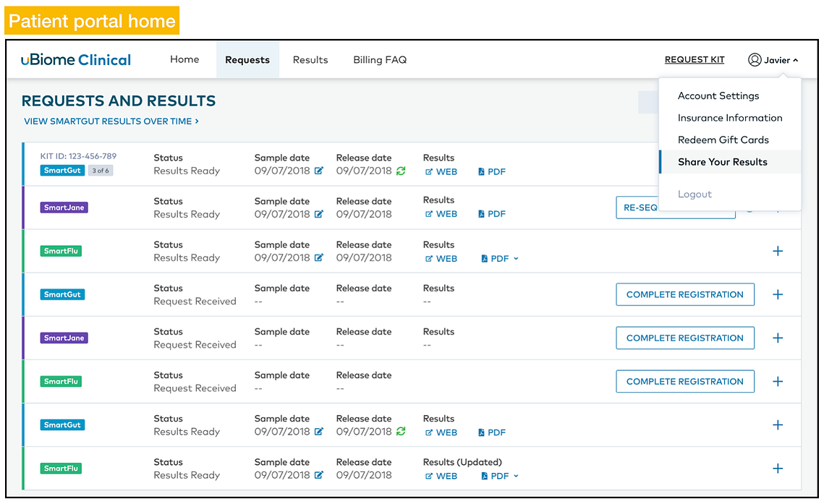Viewport: 824px width, 504px height.
Task: Click Logout in the user menu
Action: (x=695, y=195)
